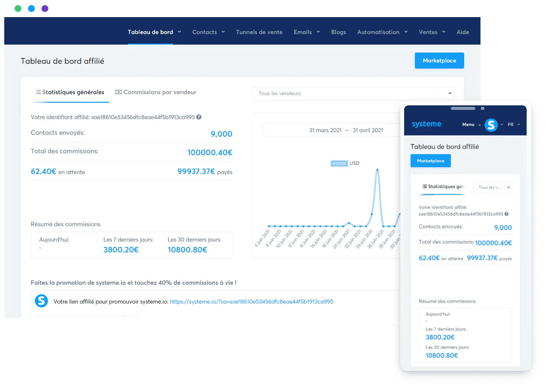Click desktop 62.40€ en attente amount
548x392 pixels.
click(43, 171)
